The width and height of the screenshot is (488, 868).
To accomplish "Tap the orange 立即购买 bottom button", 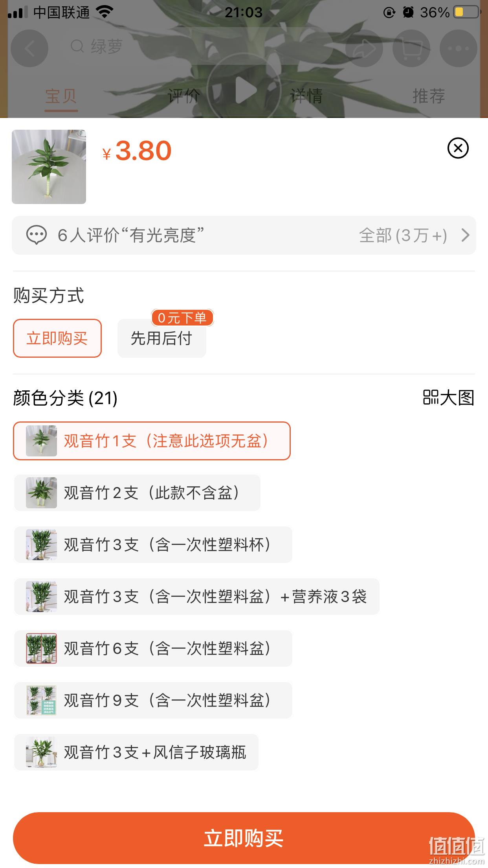I will coord(244,838).
